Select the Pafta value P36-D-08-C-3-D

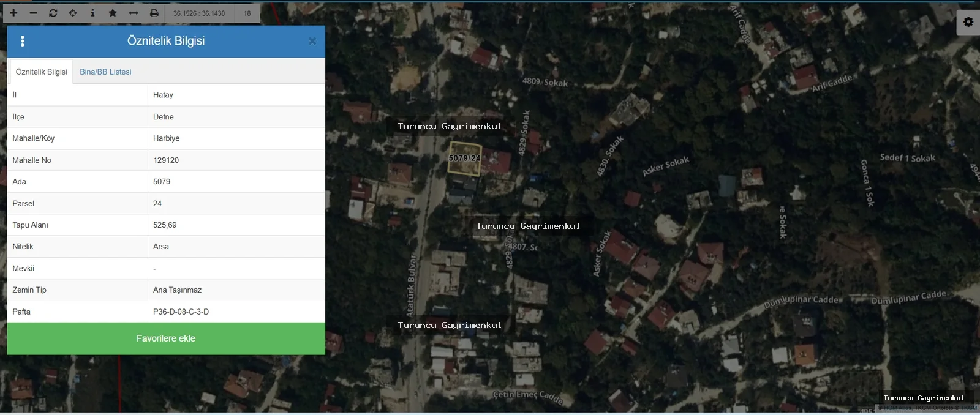click(x=181, y=312)
